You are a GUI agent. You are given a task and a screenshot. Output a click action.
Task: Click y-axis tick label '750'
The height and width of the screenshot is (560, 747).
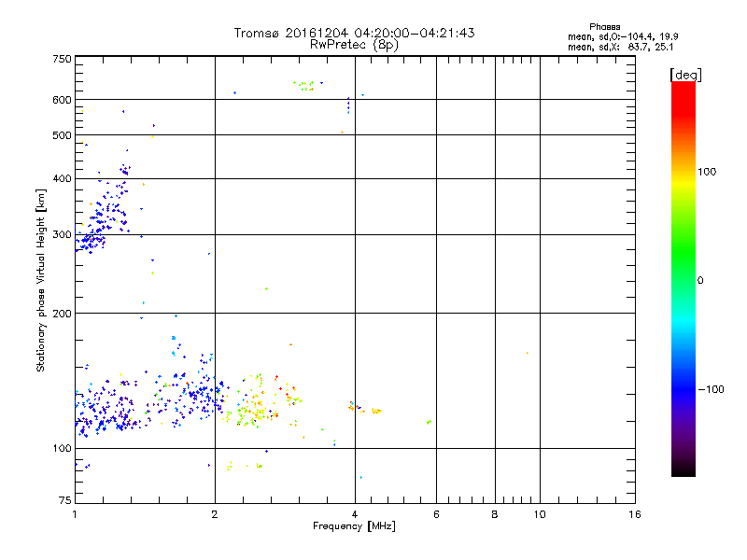(x=62, y=59)
